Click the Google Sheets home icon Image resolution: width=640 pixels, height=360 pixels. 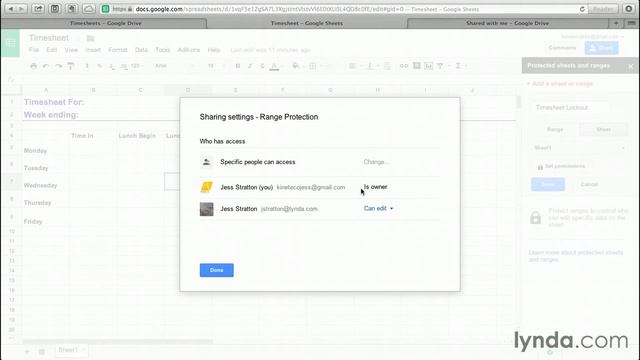pos(11,43)
